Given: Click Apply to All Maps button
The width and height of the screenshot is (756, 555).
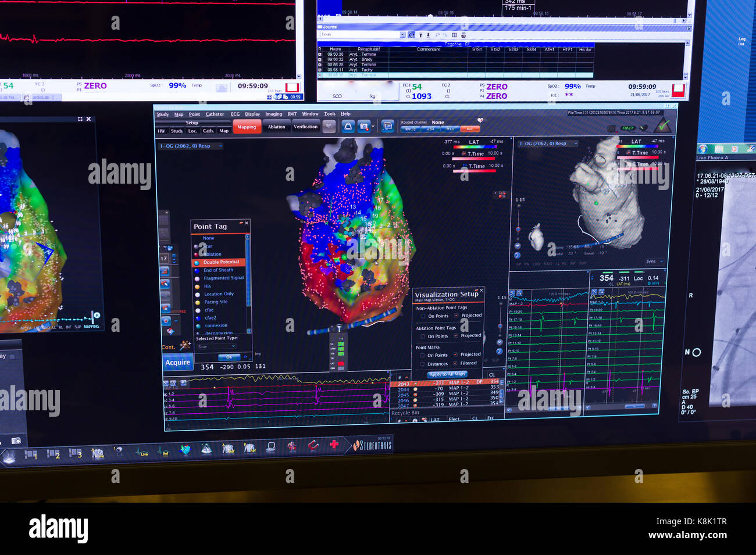Looking at the screenshot, I should point(447,374).
